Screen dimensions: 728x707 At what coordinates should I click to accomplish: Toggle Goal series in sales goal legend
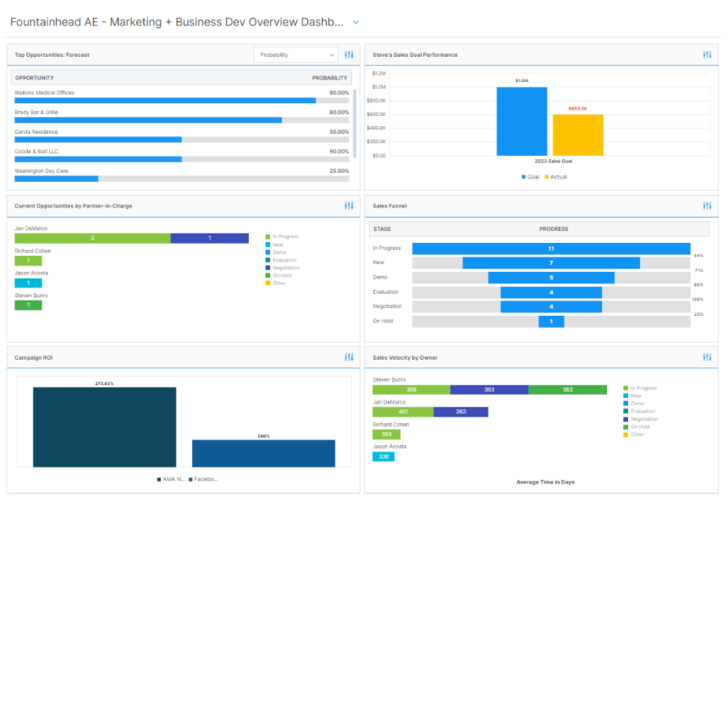pyautogui.click(x=530, y=177)
